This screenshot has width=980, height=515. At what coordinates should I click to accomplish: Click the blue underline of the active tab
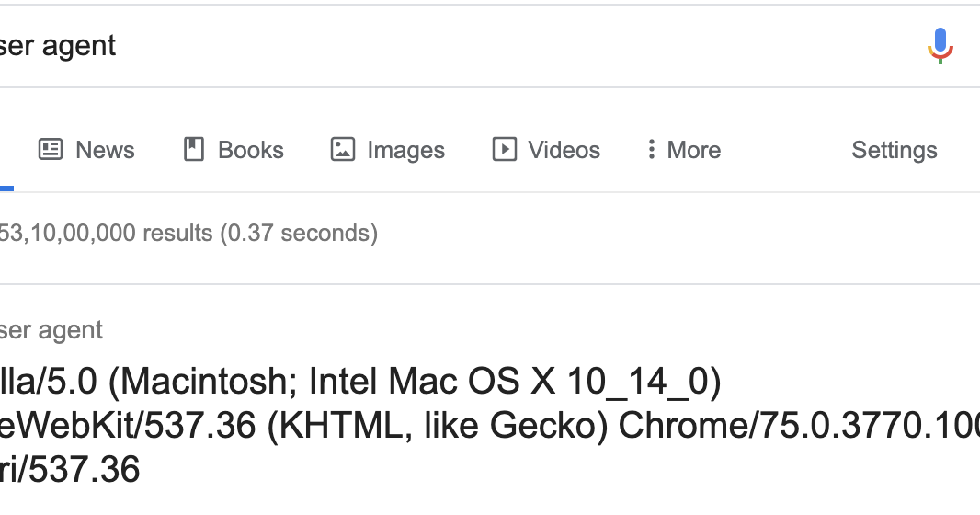[x=6, y=189]
